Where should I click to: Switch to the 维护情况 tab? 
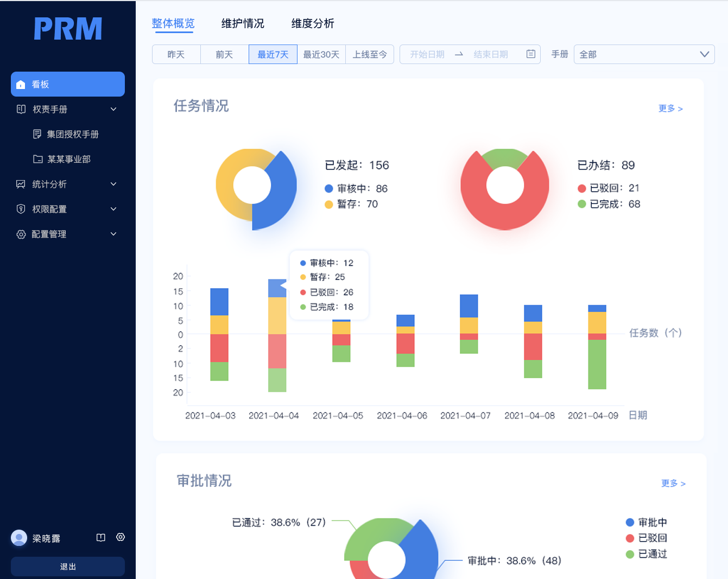pyautogui.click(x=243, y=23)
